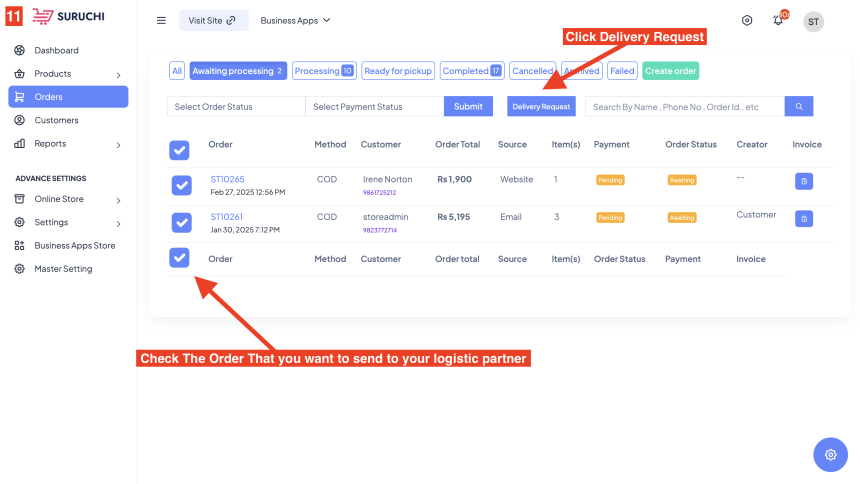Screen dimensions: 860x484
Task: Switch to the Processing tab
Action: [323, 71]
